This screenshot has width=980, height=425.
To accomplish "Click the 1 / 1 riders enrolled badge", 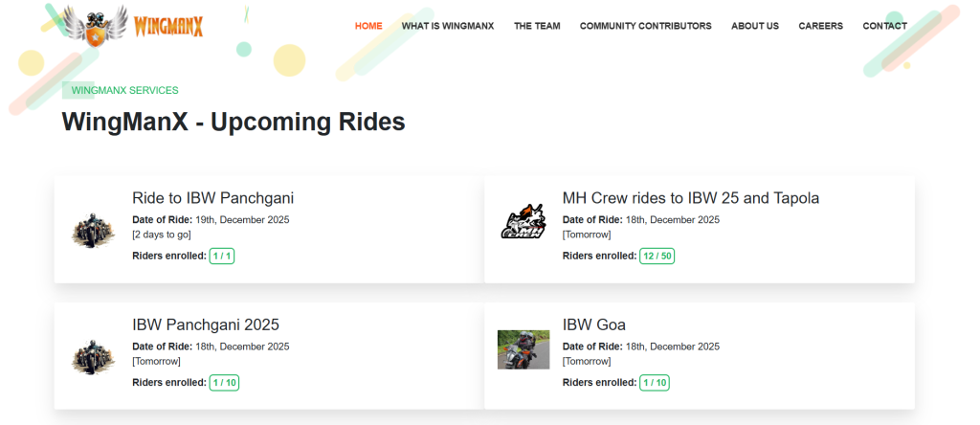I will pos(222,256).
